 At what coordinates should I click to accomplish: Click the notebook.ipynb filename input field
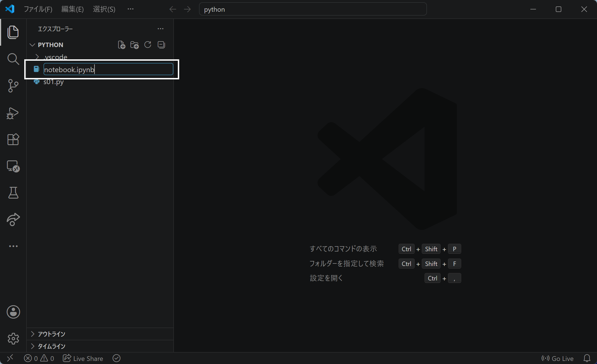[108, 69]
